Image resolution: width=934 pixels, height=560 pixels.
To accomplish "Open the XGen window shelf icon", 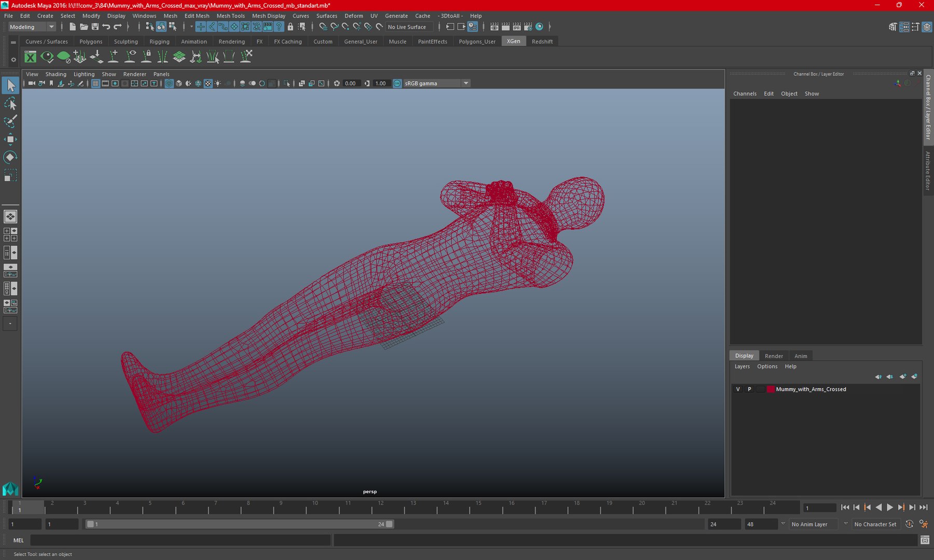I will click(x=31, y=57).
